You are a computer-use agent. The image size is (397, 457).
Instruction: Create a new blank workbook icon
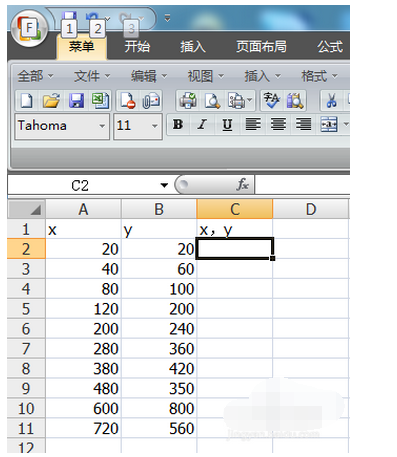pos(26,101)
